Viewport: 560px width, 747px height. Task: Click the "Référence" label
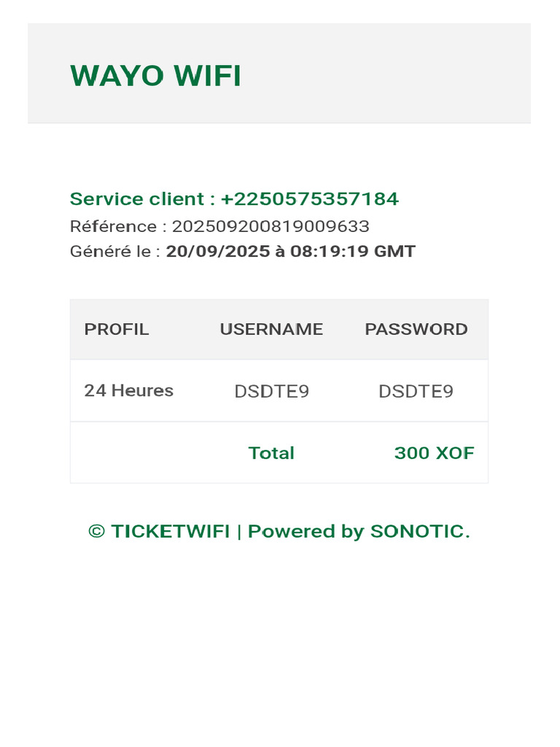[x=113, y=226]
